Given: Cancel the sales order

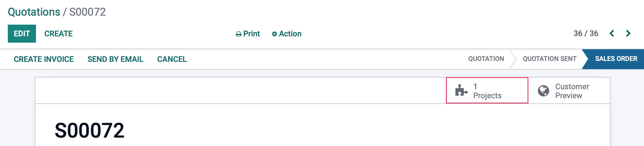Looking at the screenshot, I should point(172,59).
